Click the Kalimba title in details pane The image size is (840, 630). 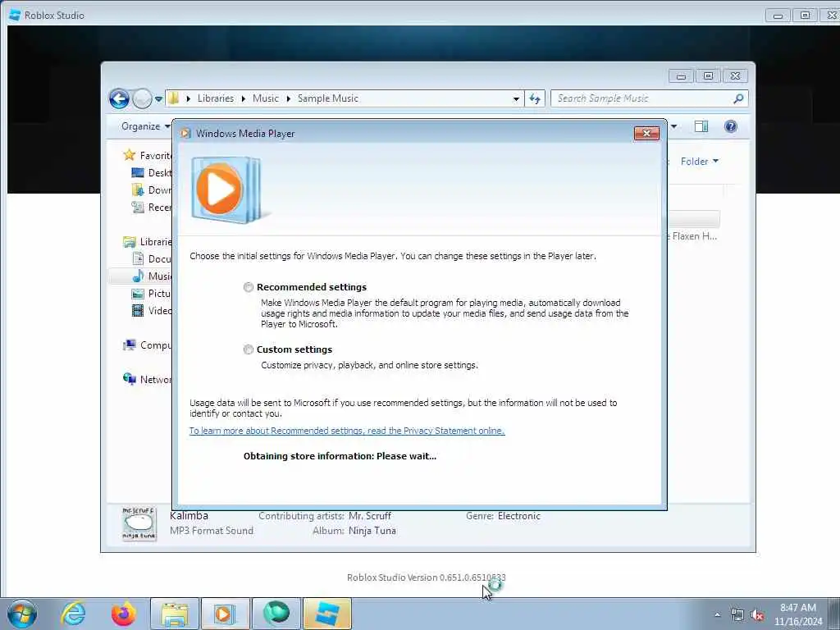[189, 515]
